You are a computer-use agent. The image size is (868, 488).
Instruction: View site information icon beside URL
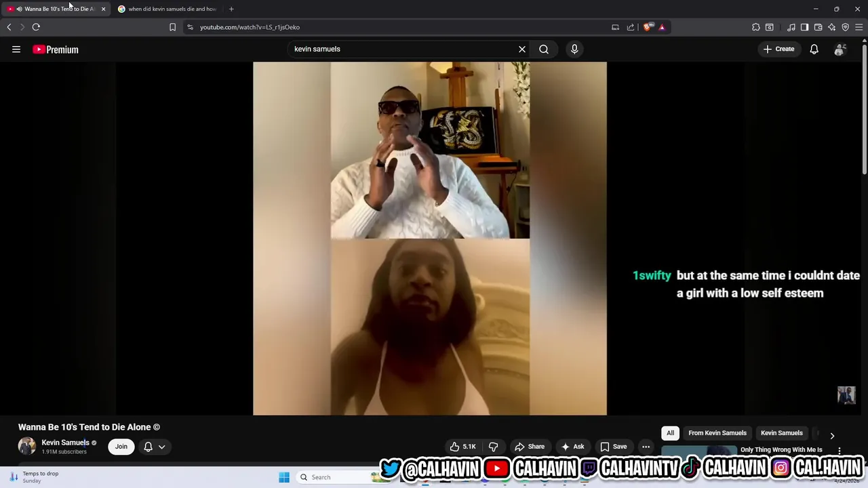click(190, 27)
